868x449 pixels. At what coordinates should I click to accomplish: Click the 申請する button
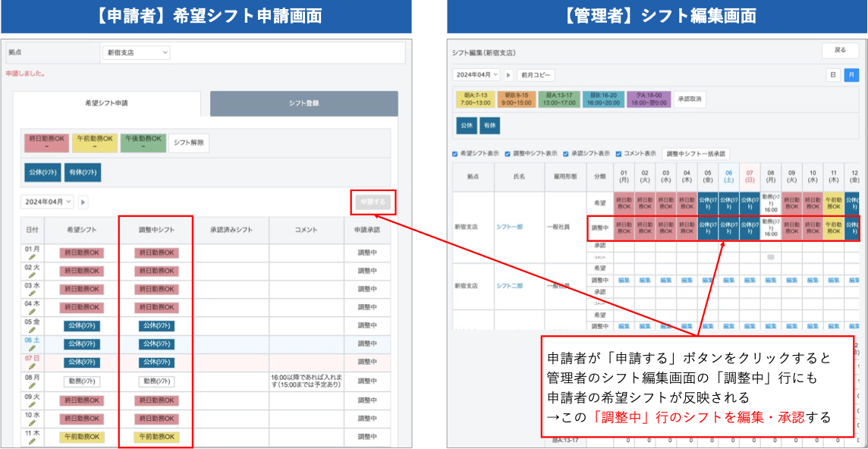[373, 202]
